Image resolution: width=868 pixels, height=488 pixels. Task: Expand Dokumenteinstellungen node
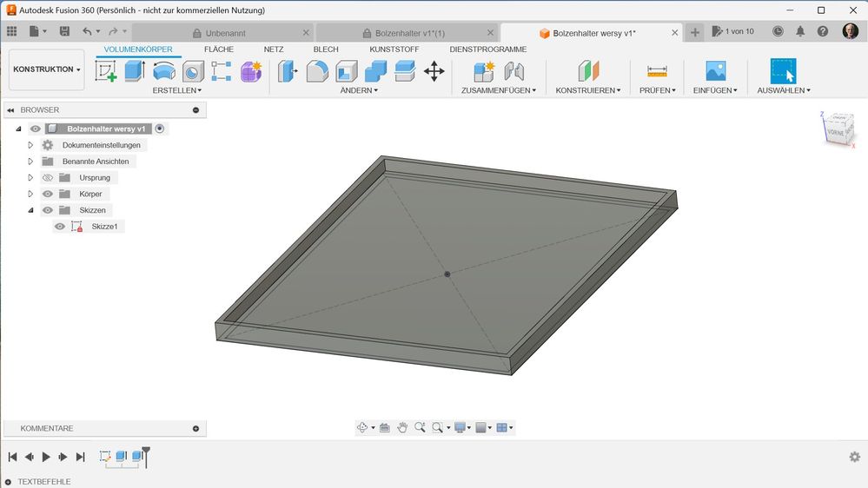(x=30, y=145)
